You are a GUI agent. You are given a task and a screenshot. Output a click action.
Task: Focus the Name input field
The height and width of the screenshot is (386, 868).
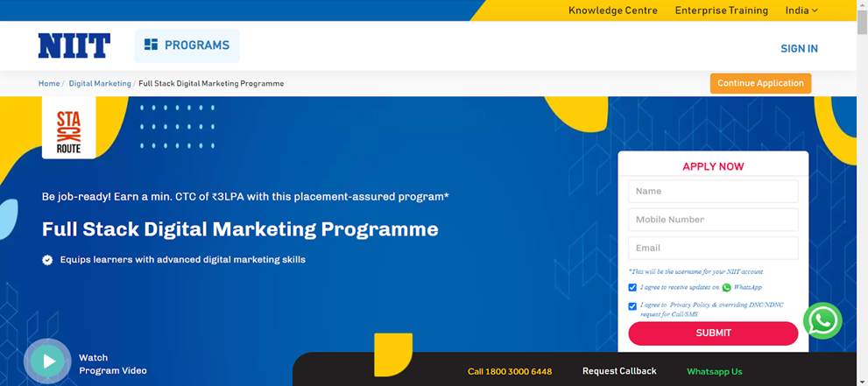pos(713,192)
